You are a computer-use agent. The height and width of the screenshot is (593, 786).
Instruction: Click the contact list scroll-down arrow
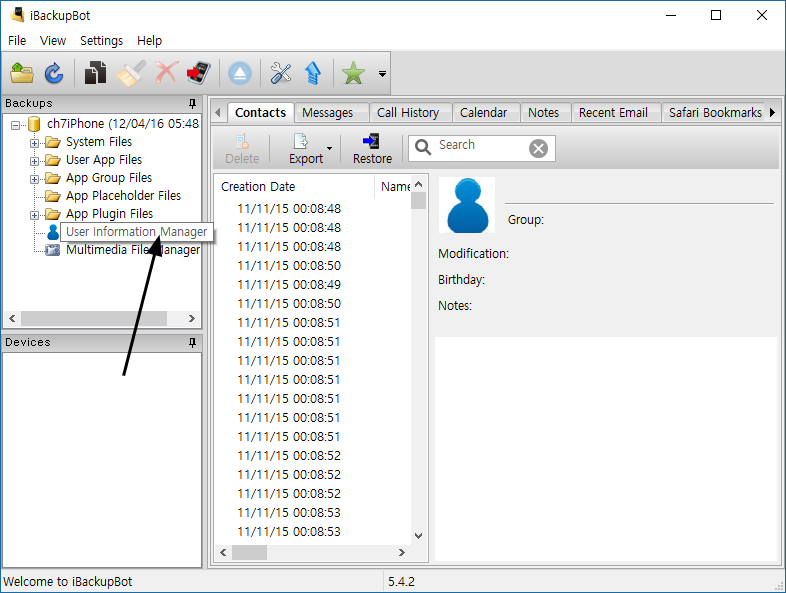pyautogui.click(x=419, y=536)
